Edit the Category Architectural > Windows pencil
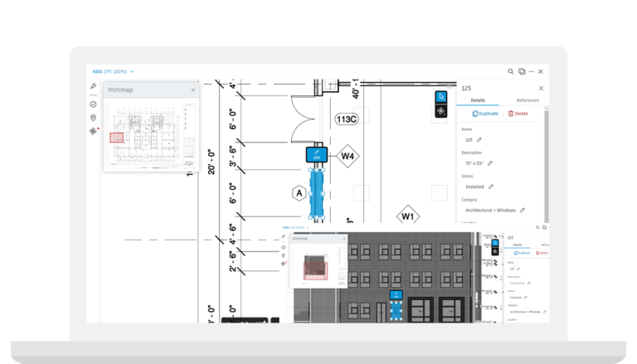Image resolution: width=637 pixels, height=364 pixels. pos(523,211)
